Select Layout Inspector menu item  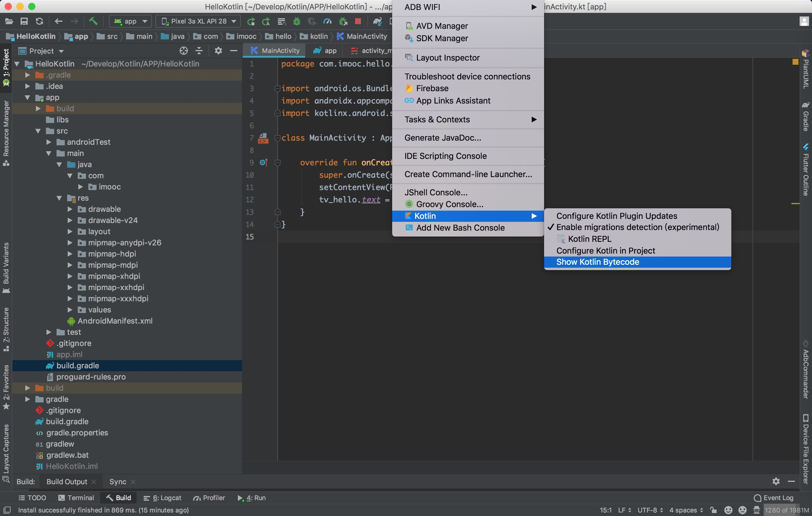coord(468,58)
